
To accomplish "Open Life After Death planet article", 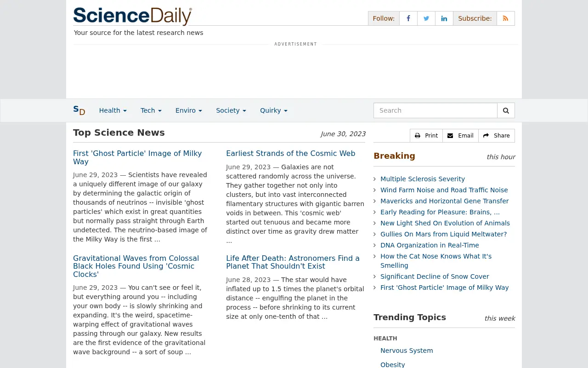I will (x=293, y=262).
